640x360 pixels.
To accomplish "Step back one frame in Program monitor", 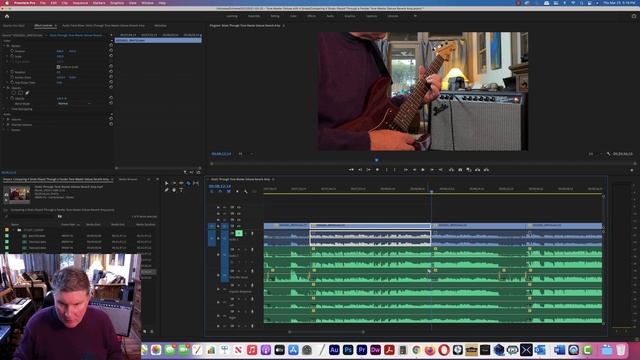I will click(x=414, y=170).
